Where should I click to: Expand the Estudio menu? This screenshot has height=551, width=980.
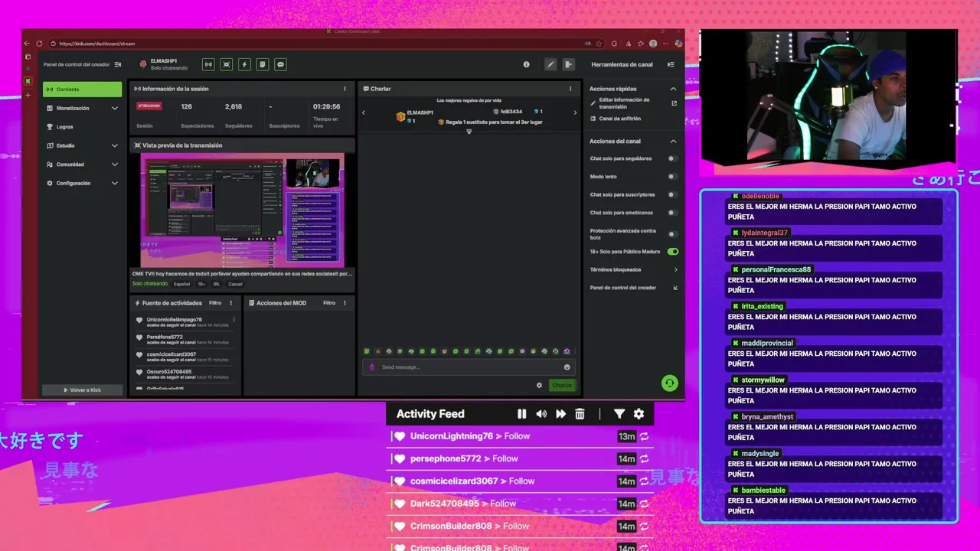coord(114,145)
